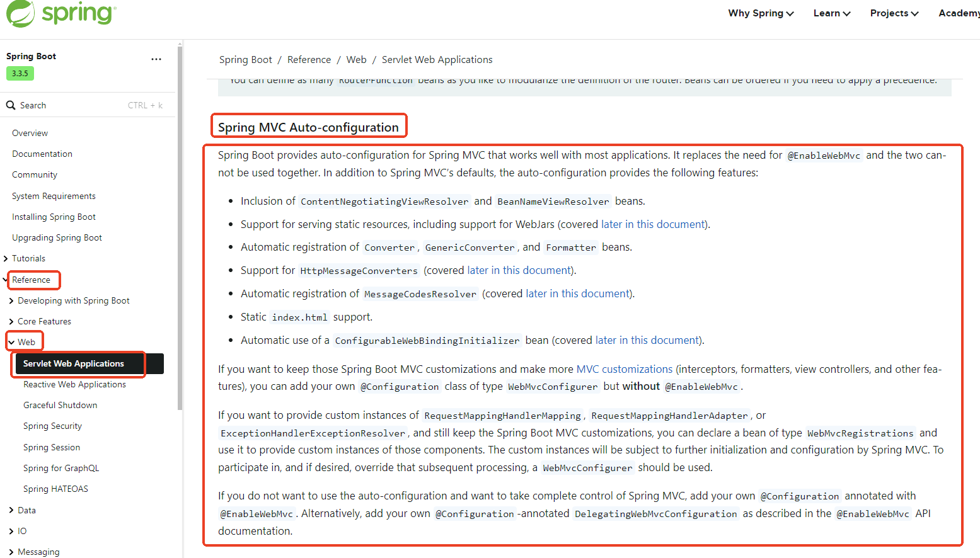
Task: Go to Installing Spring Boot
Action: tap(54, 217)
